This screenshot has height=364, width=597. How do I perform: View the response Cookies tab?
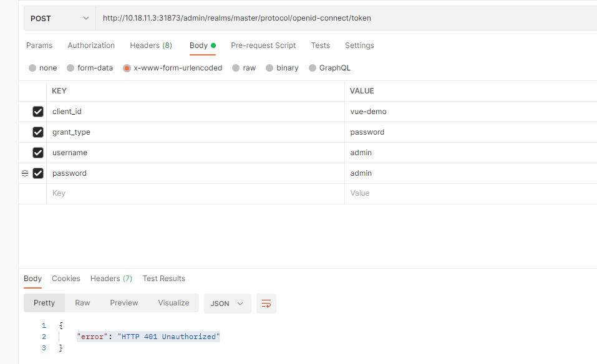66,279
